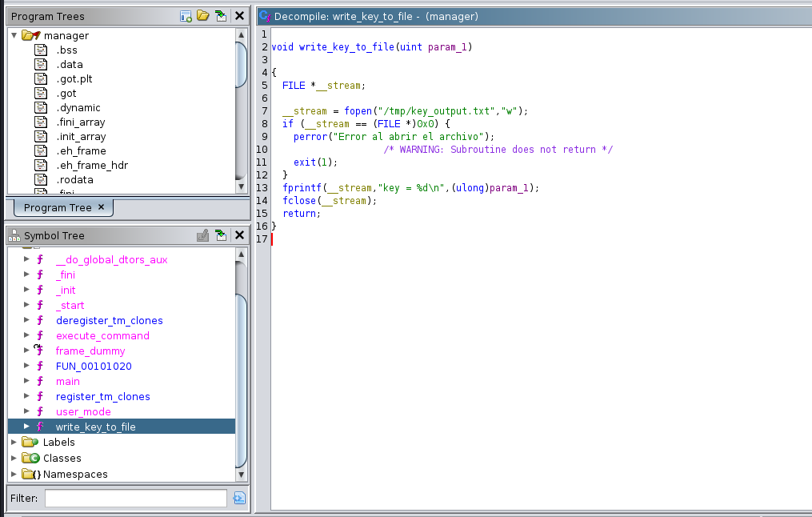Click the Symbol Tree scroll down arrow
The width and height of the screenshot is (812, 517).
(x=241, y=474)
